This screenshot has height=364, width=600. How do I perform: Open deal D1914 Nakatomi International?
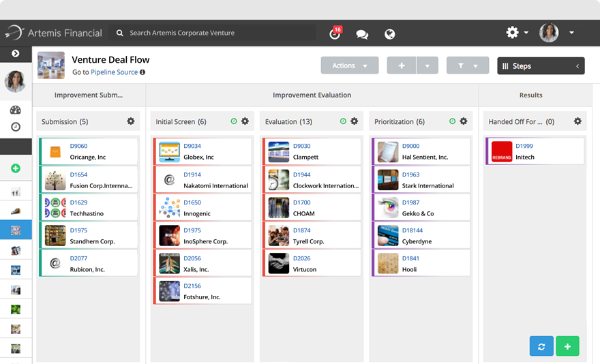[x=202, y=180]
